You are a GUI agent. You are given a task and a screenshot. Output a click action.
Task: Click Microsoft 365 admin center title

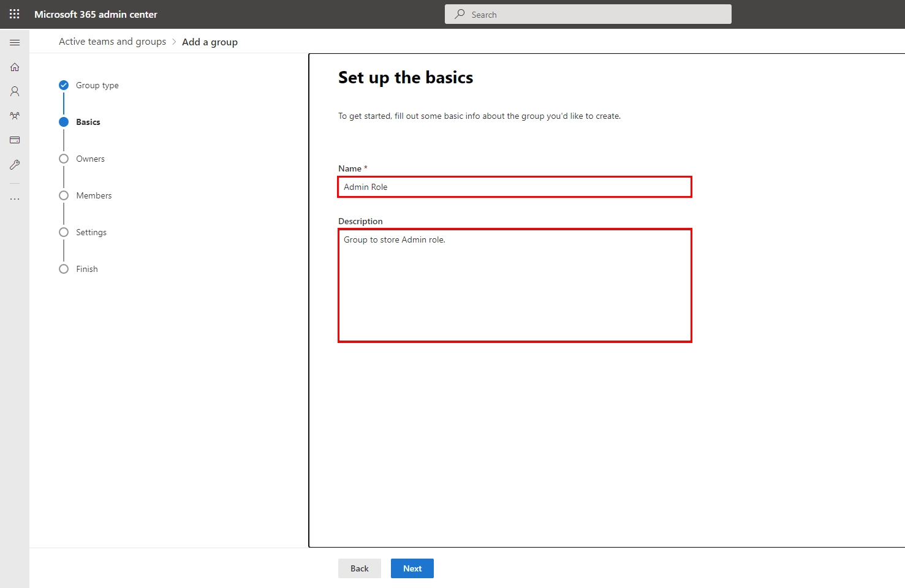coord(96,14)
